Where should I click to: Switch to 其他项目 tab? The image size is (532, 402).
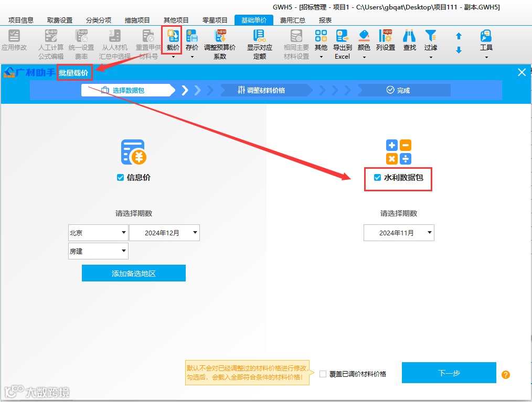point(176,20)
